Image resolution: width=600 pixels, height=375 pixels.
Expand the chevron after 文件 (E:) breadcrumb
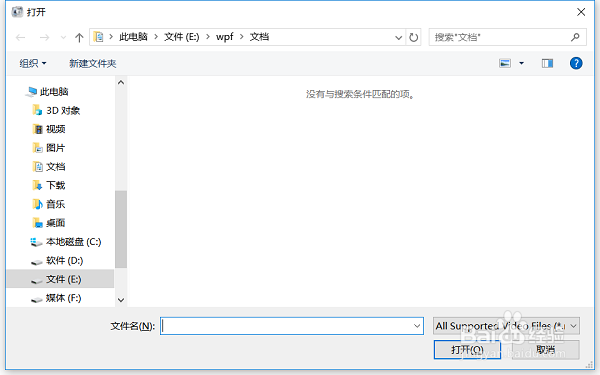click(x=208, y=37)
